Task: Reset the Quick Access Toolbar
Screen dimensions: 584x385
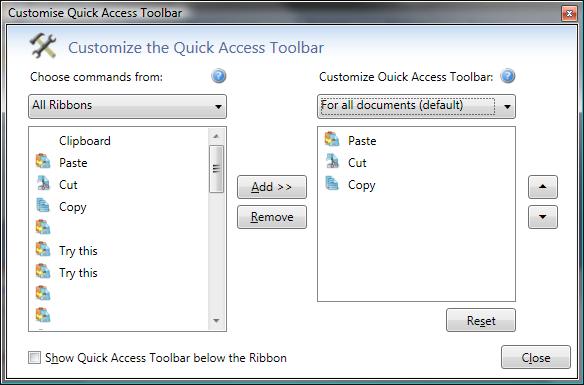Action: pos(481,320)
